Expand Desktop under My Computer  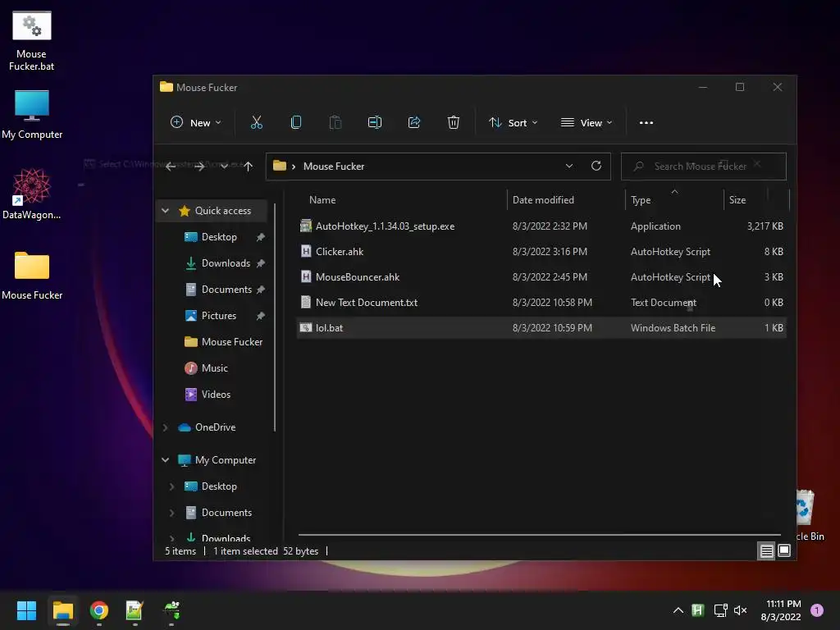pyautogui.click(x=172, y=486)
